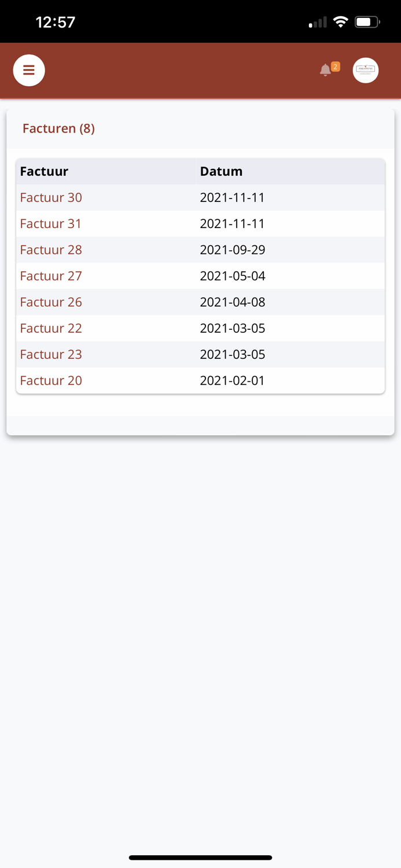The image size is (401, 868).
Task: Tap the home indicator bar
Action: point(200,858)
